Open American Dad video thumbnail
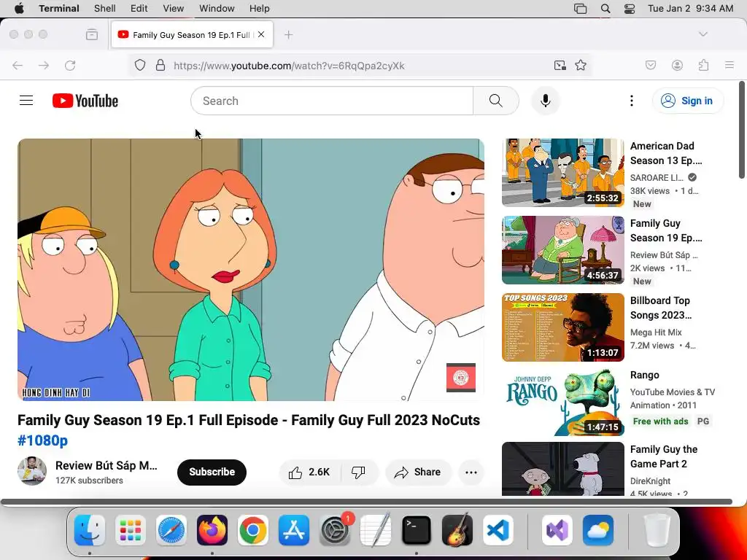The width and height of the screenshot is (747, 560). (562, 172)
